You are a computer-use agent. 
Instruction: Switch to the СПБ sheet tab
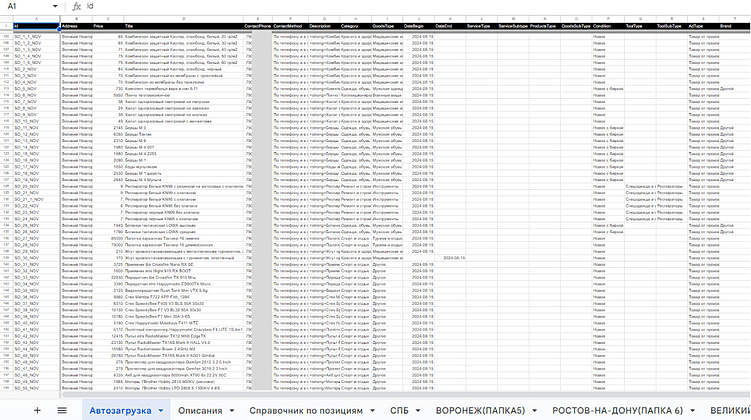coord(399,410)
